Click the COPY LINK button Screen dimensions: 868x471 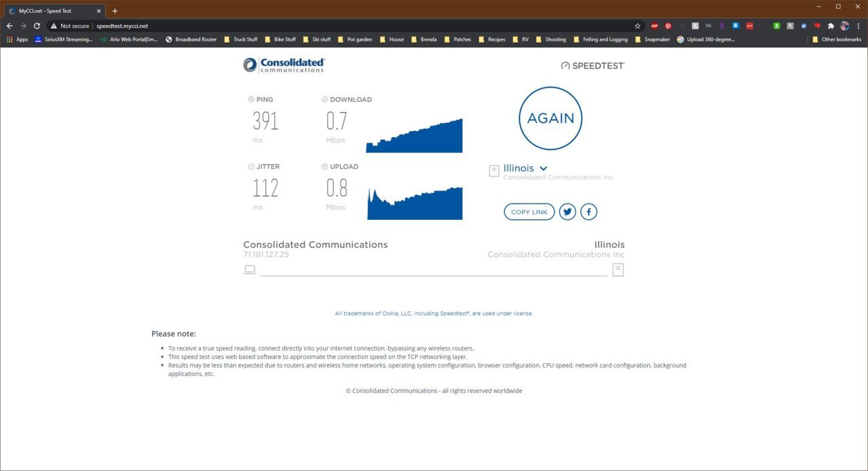click(x=529, y=212)
